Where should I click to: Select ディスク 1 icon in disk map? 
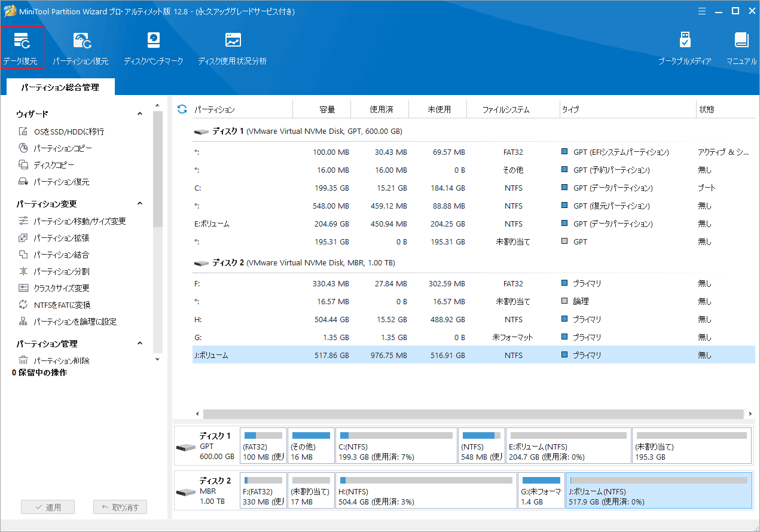[x=185, y=448]
